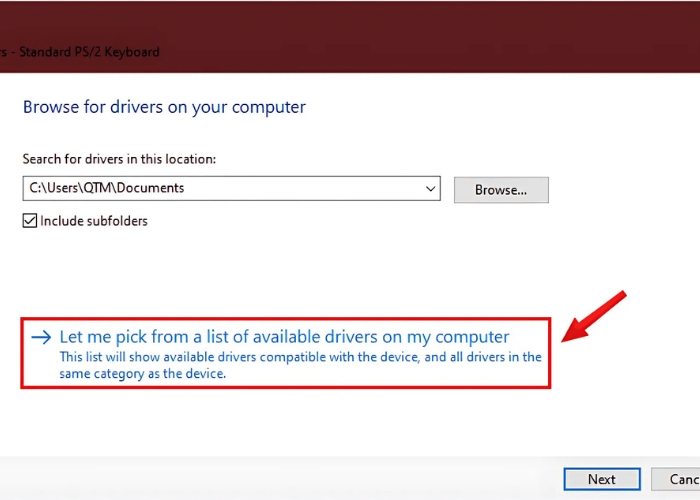
Task: Click the Search for drivers in this location label
Action: click(x=119, y=159)
